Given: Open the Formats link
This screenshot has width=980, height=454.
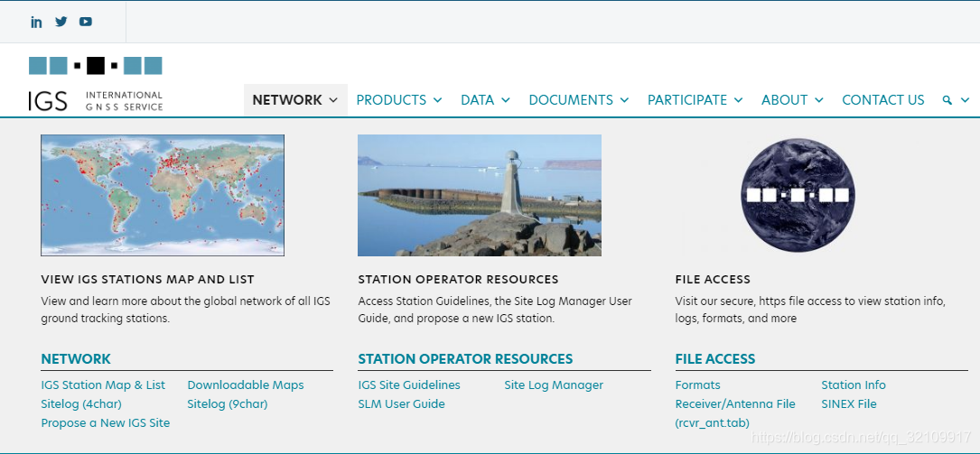Looking at the screenshot, I should pyautogui.click(x=697, y=385).
